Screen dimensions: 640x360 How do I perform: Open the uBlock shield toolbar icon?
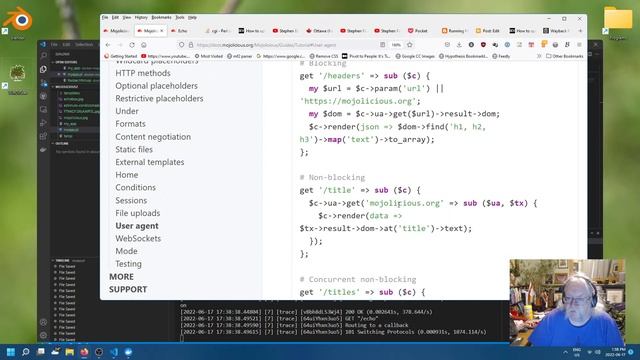click(x=483, y=45)
